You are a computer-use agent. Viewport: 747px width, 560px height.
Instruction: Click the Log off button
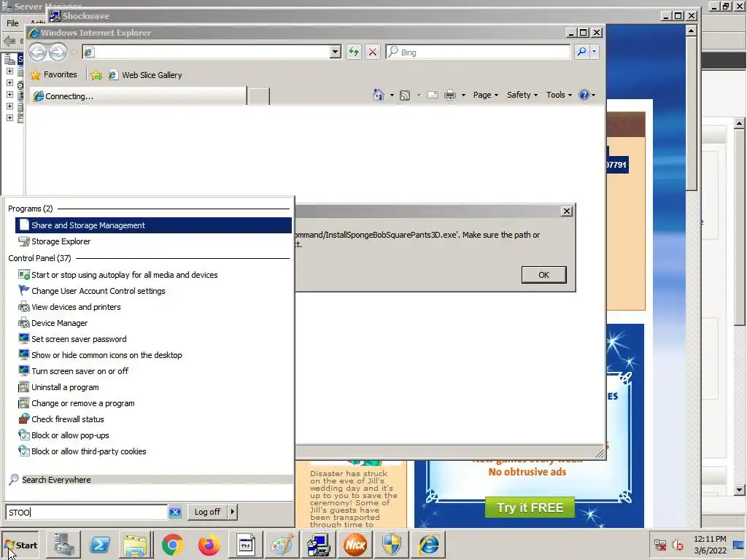(207, 512)
